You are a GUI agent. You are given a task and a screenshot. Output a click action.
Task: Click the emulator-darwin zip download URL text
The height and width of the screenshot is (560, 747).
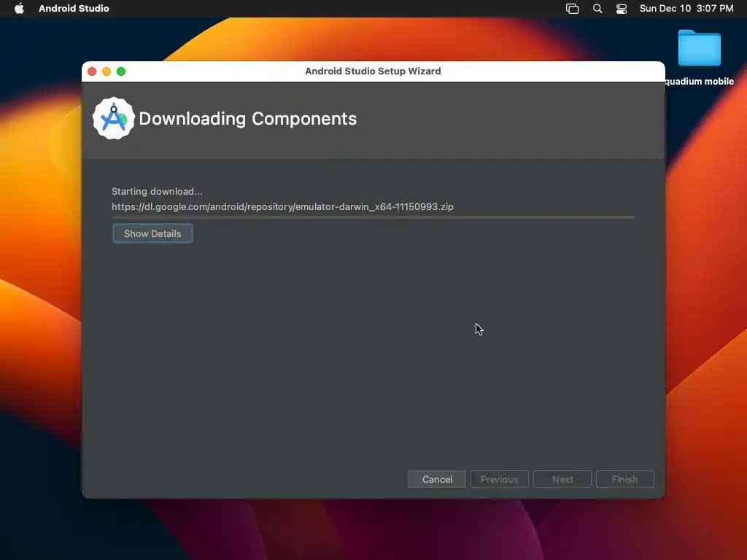[282, 206]
